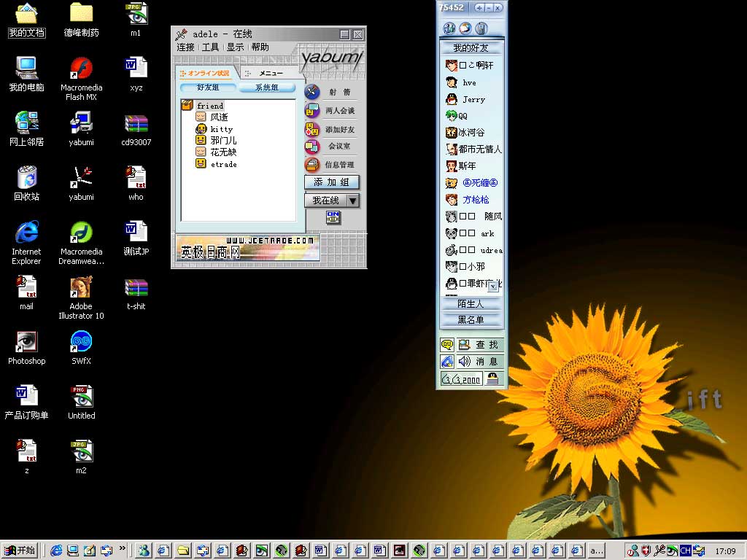The height and width of the screenshot is (560, 747).
Task: Open the 会议室 meeting room icon
Action: 312,147
